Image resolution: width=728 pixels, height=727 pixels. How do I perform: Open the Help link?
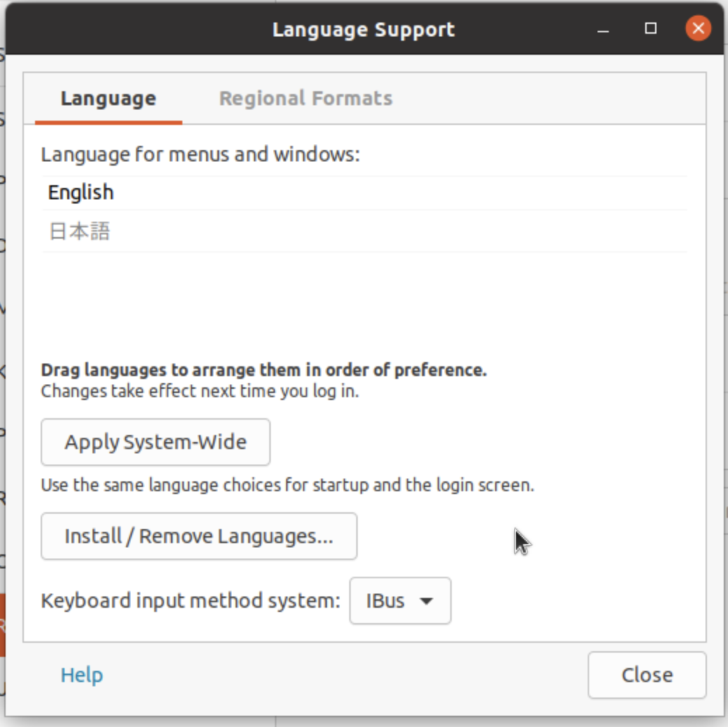pyautogui.click(x=82, y=675)
